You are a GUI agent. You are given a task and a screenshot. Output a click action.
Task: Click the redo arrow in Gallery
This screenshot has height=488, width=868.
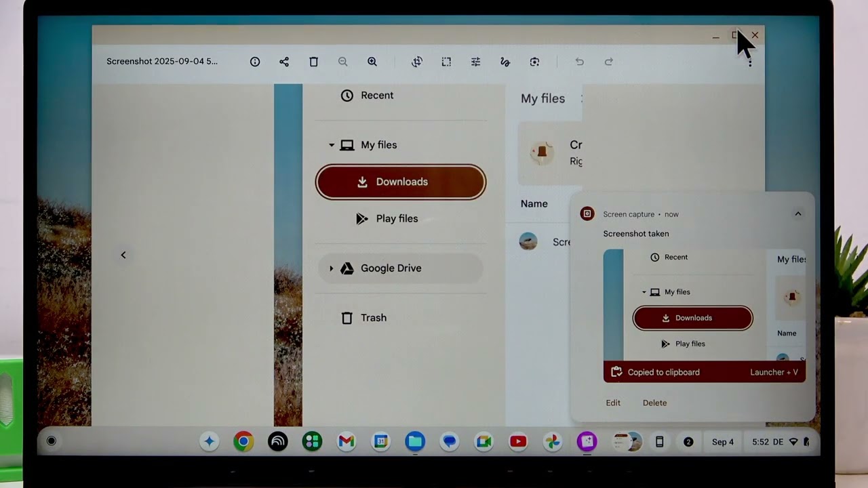(x=609, y=62)
